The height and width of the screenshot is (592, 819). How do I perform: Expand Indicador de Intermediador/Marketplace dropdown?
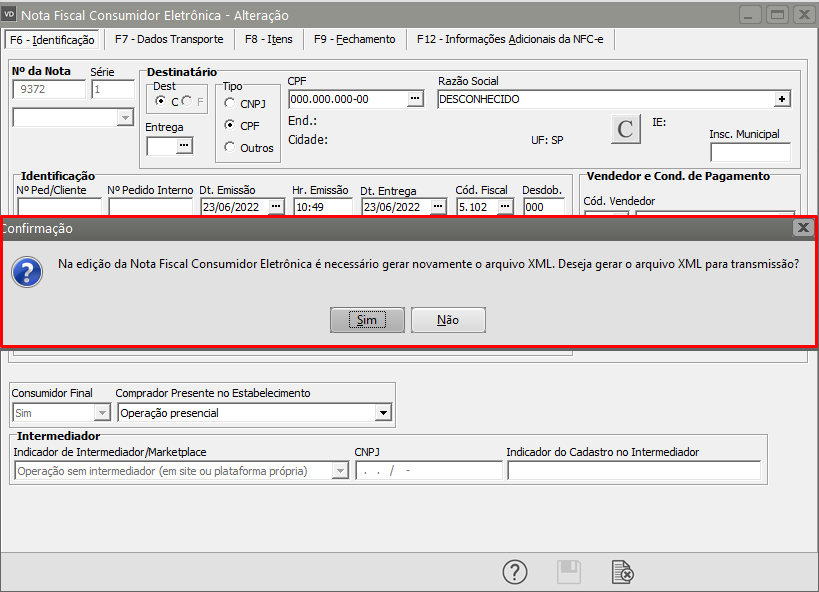[339, 471]
